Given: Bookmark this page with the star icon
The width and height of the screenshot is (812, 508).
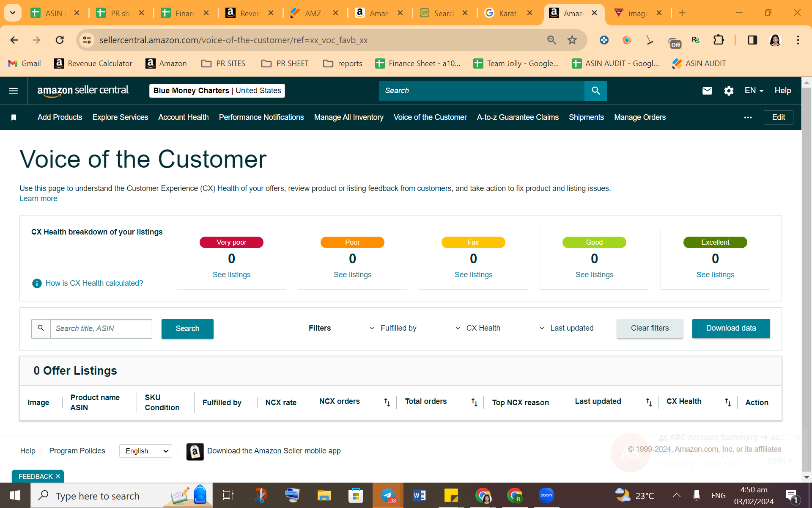Looking at the screenshot, I should click(x=572, y=40).
